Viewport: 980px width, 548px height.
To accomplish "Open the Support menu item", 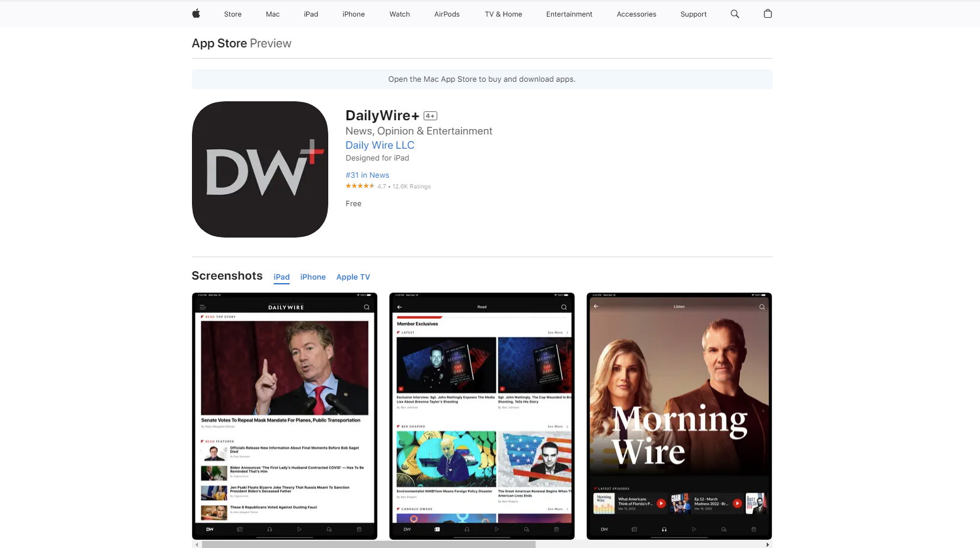I will coord(694,14).
